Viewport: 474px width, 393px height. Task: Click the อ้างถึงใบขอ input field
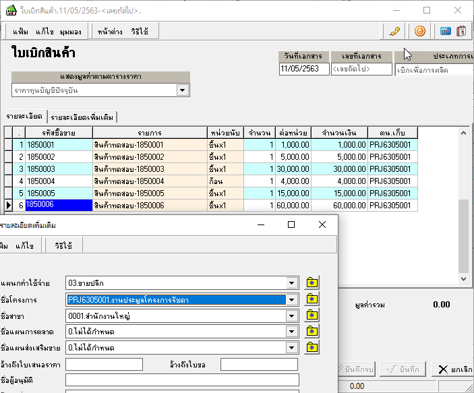point(259,364)
